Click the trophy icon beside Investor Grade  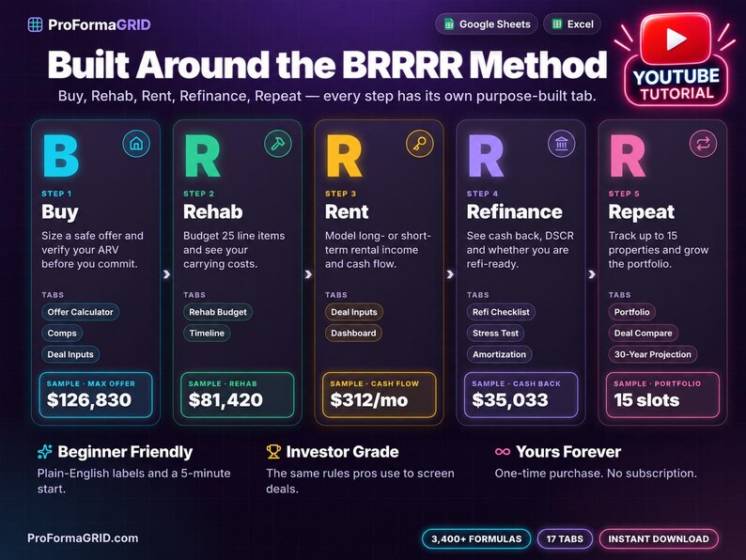pyautogui.click(x=273, y=452)
